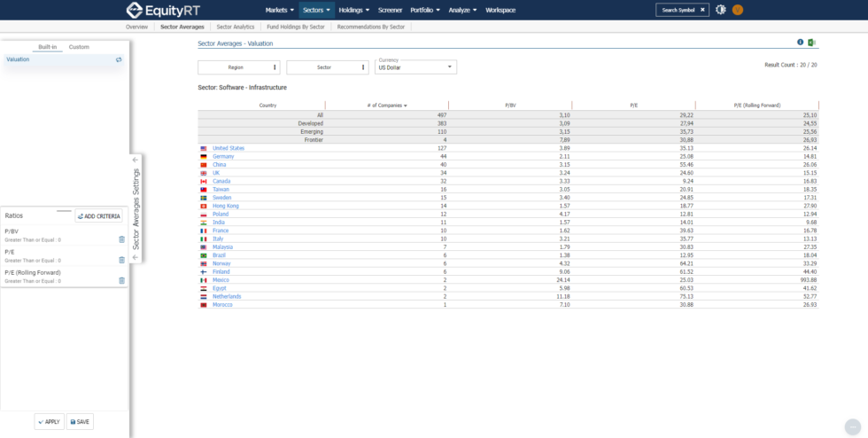Refresh the Valuation template icon

point(119,59)
